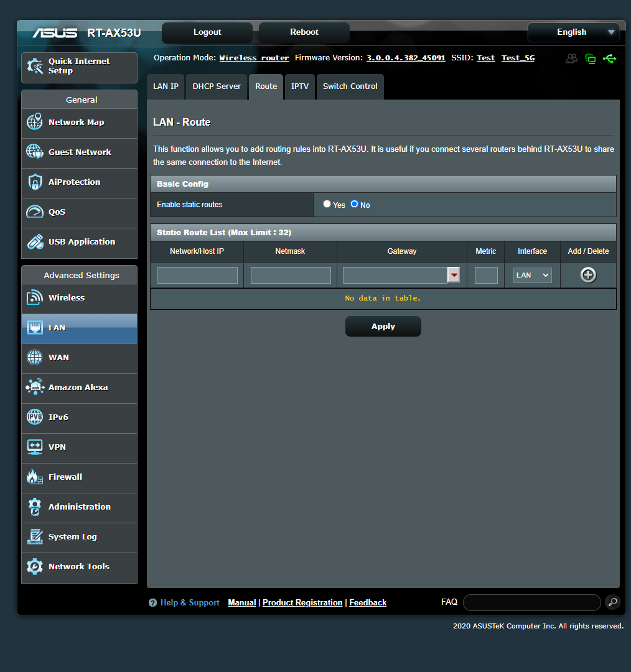Click the AiProtection shield icon
This screenshot has width=631, height=672.
point(35,182)
